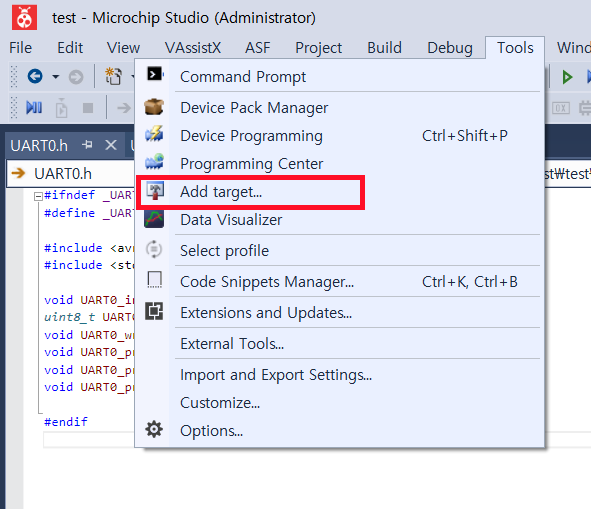Image resolution: width=591 pixels, height=509 pixels.
Task: Click the Navigate Backward arrow icon
Action: 35,77
